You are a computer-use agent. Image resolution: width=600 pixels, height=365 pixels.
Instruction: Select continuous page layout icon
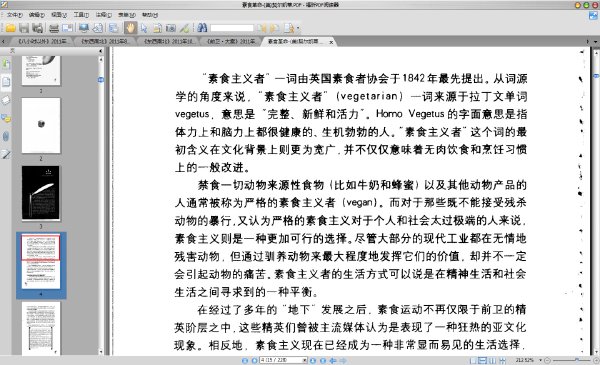483,360
